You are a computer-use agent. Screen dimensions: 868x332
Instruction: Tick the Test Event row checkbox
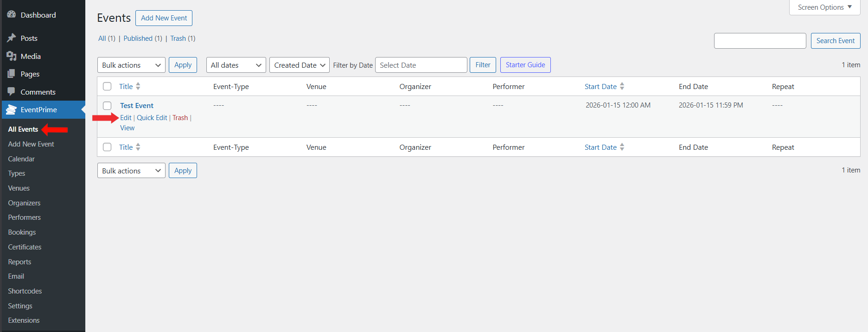[107, 106]
